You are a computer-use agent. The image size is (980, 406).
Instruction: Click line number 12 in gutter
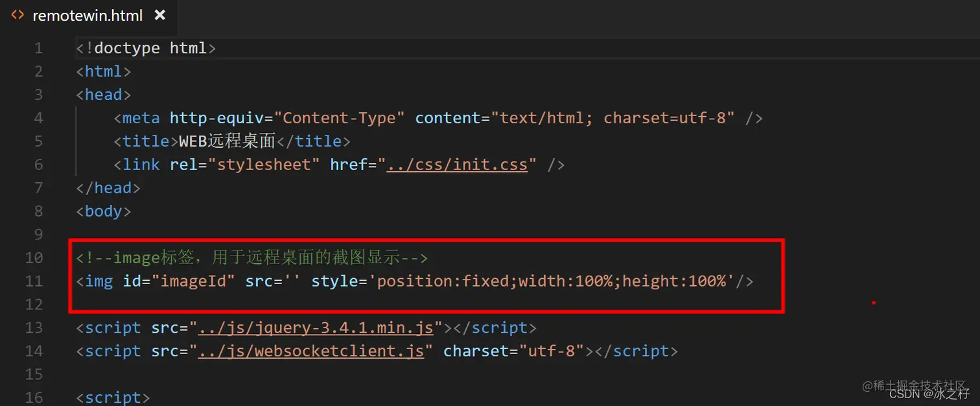tap(34, 305)
